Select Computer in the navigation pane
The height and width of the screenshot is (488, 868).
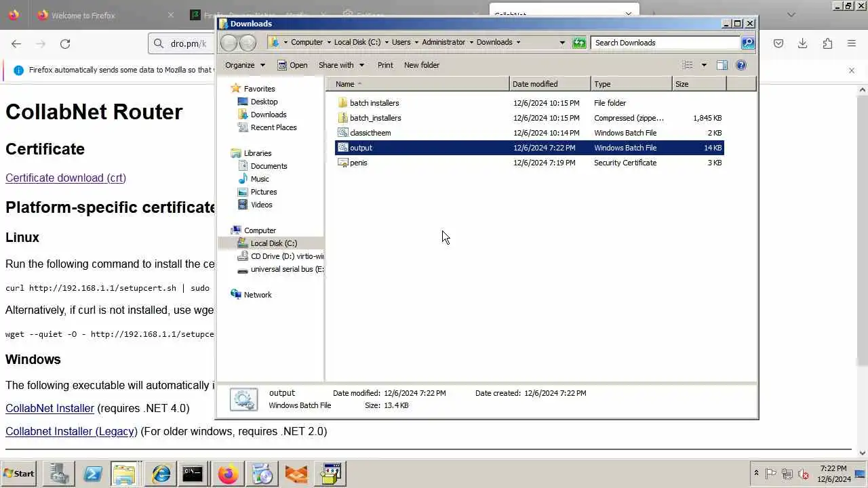tap(260, 230)
